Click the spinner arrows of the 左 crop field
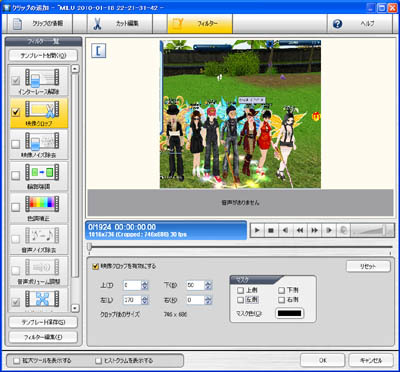 pyautogui.click(x=145, y=300)
